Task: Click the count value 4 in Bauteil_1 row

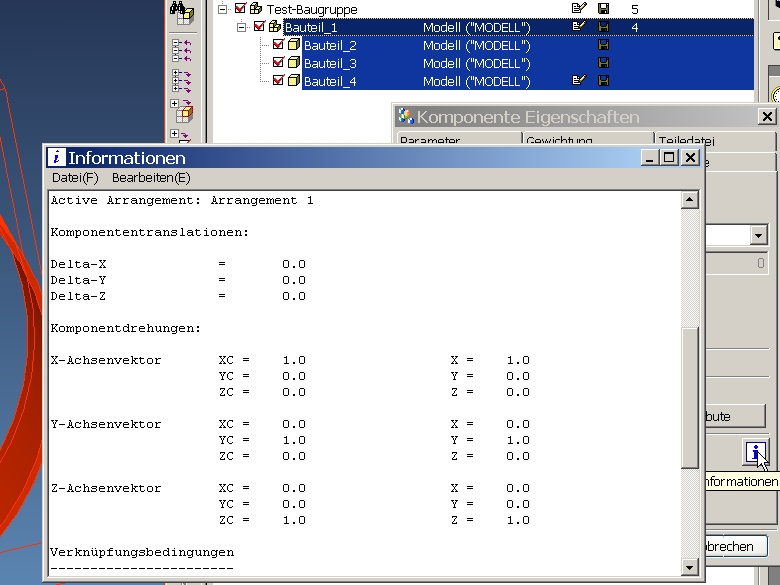Action: coord(635,27)
